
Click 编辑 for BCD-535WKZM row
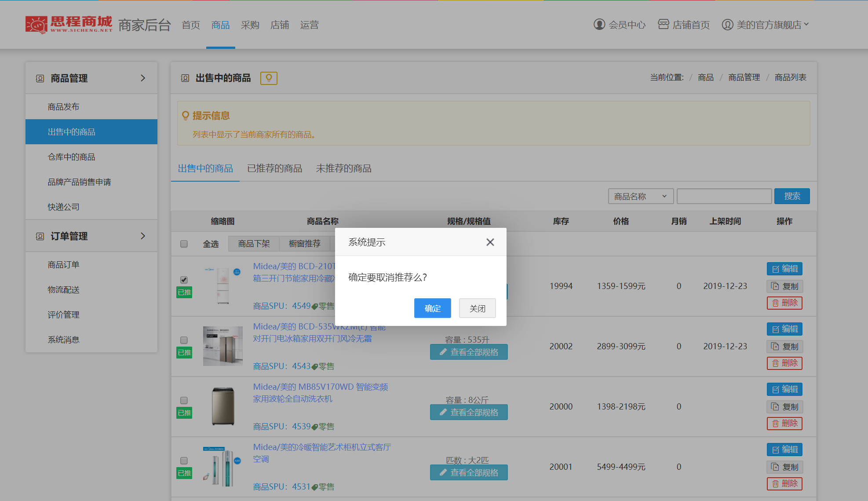pyautogui.click(x=784, y=329)
